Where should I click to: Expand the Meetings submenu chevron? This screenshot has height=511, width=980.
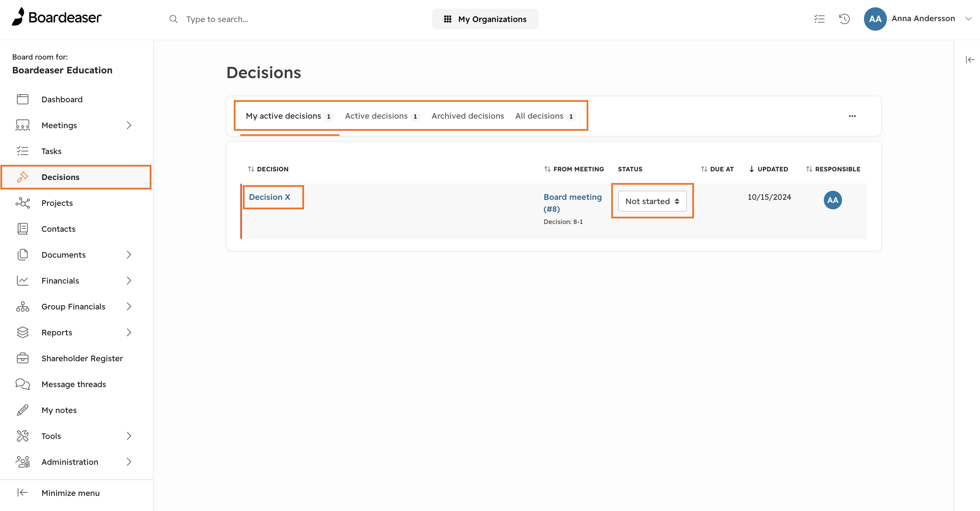pyautogui.click(x=129, y=125)
